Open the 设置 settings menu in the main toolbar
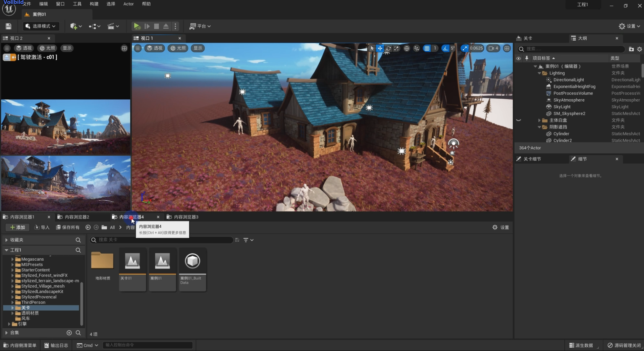Image resolution: width=644 pixels, height=351 pixels. pos(629,26)
